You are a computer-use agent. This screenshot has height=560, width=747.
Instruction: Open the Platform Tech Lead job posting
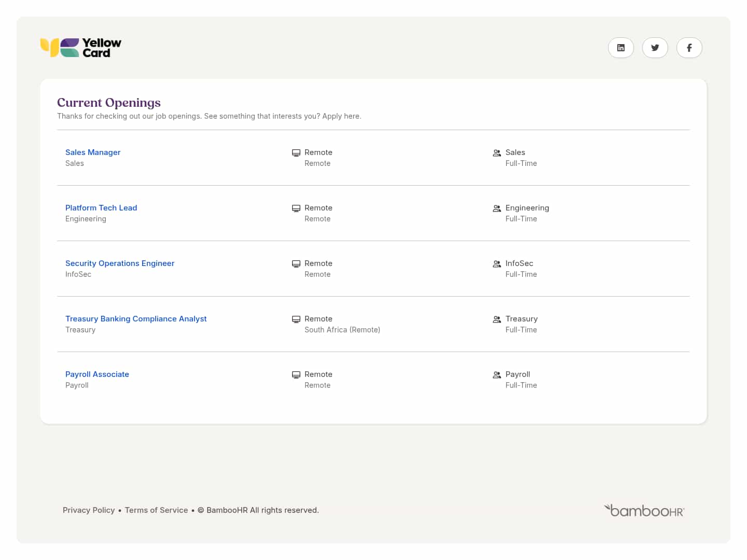coord(101,208)
